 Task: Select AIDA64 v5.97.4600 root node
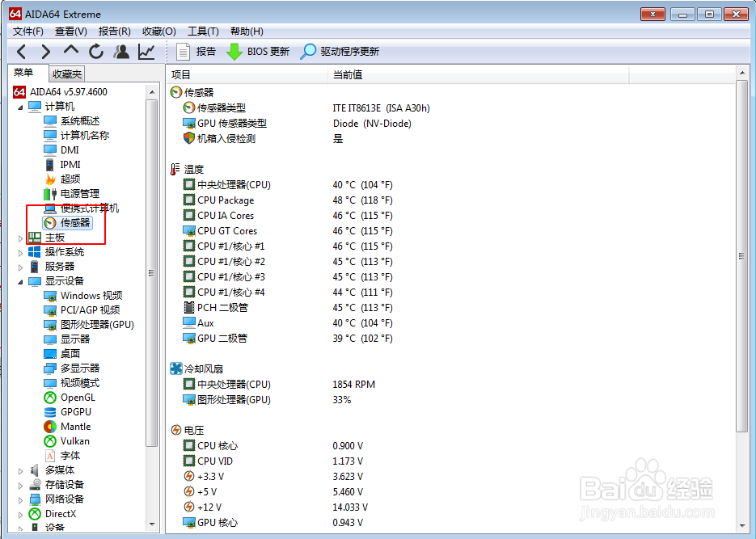click(x=61, y=91)
